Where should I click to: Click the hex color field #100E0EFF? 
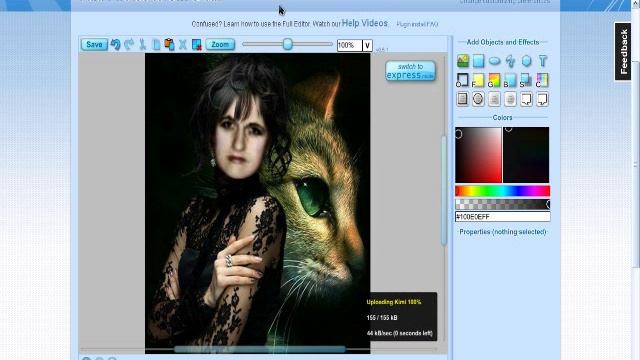502,217
